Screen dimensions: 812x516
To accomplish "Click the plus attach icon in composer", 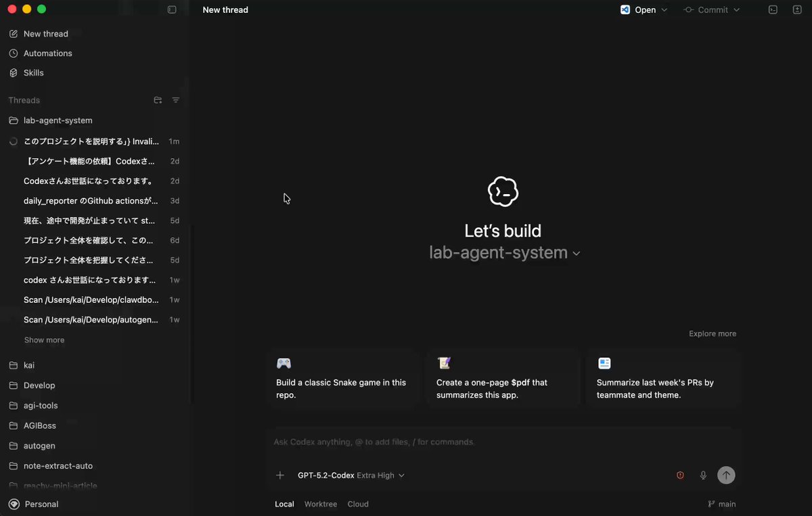I will 280,475.
